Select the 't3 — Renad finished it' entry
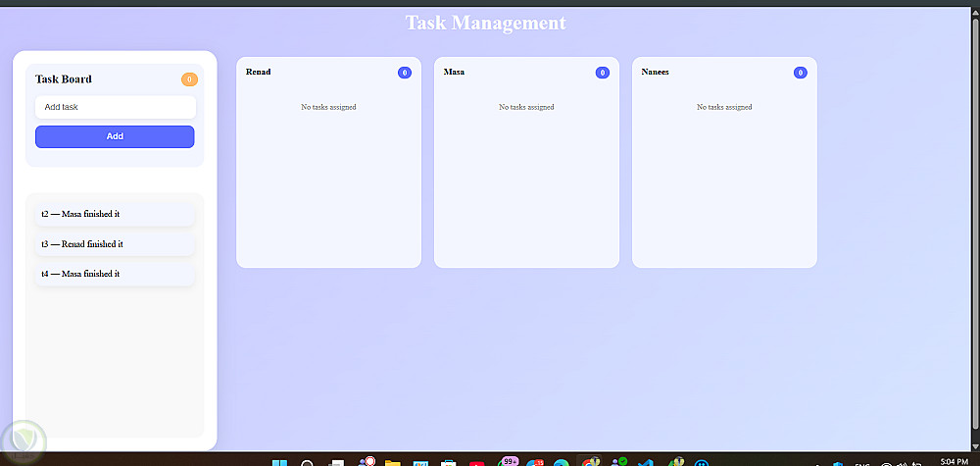 click(x=115, y=244)
